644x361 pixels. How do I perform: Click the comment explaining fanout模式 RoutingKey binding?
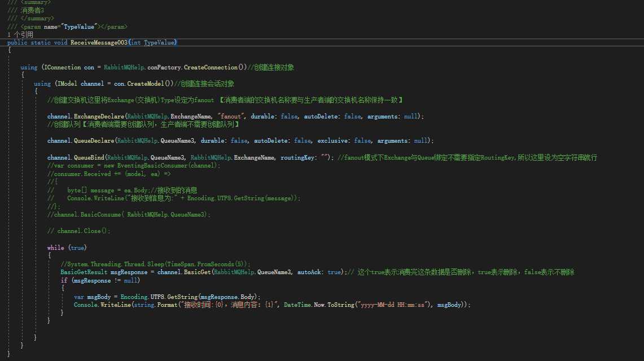coord(467,157)
